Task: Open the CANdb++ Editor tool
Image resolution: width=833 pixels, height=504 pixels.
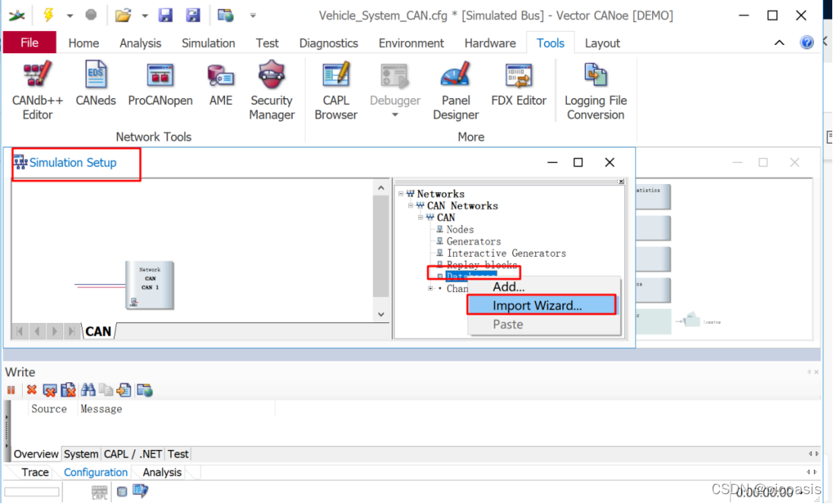Action: pyautogui.click(x=37, y=90)
